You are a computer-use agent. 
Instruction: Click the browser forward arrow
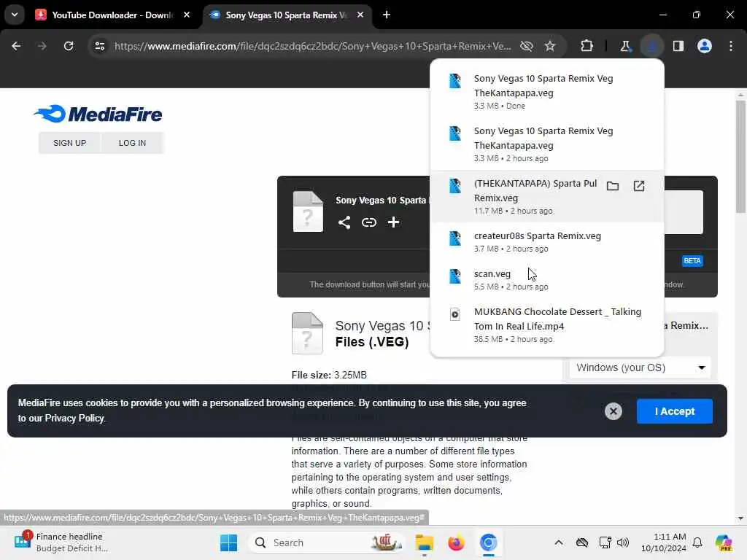click(x=42, y=46)
